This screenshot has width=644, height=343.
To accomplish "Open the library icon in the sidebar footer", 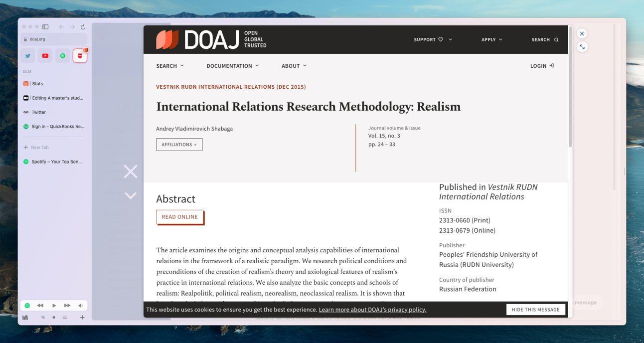I will coord(25,317).
